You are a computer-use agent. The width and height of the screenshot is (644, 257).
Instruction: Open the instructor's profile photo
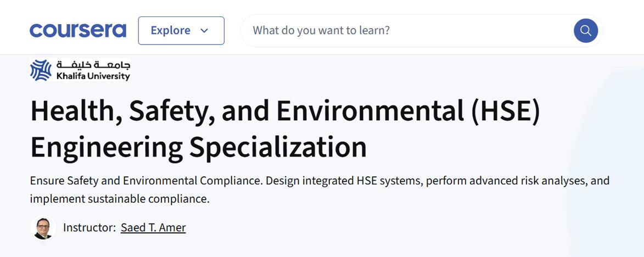43,227
